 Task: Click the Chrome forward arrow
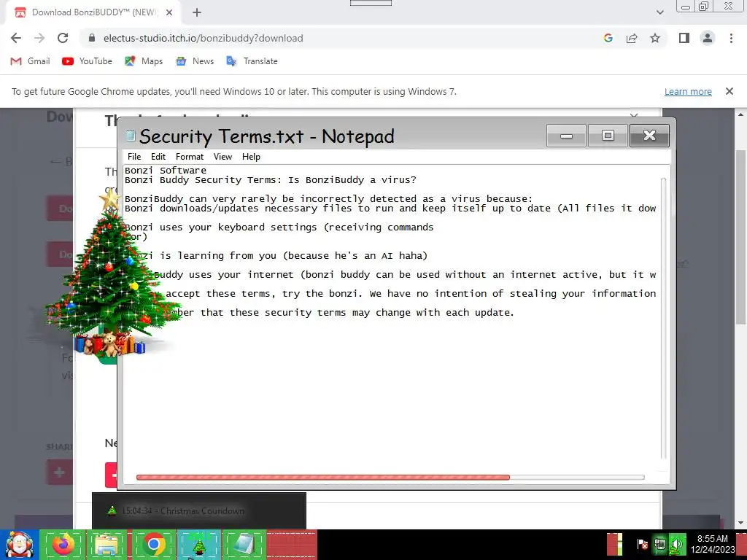click(39, 38)
